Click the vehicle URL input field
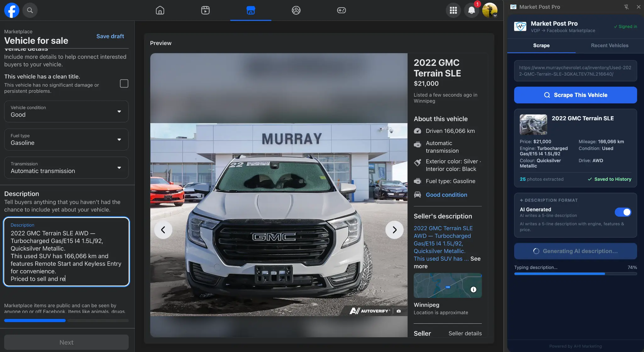This screenshot has height=352, width=644. (575, 71)
